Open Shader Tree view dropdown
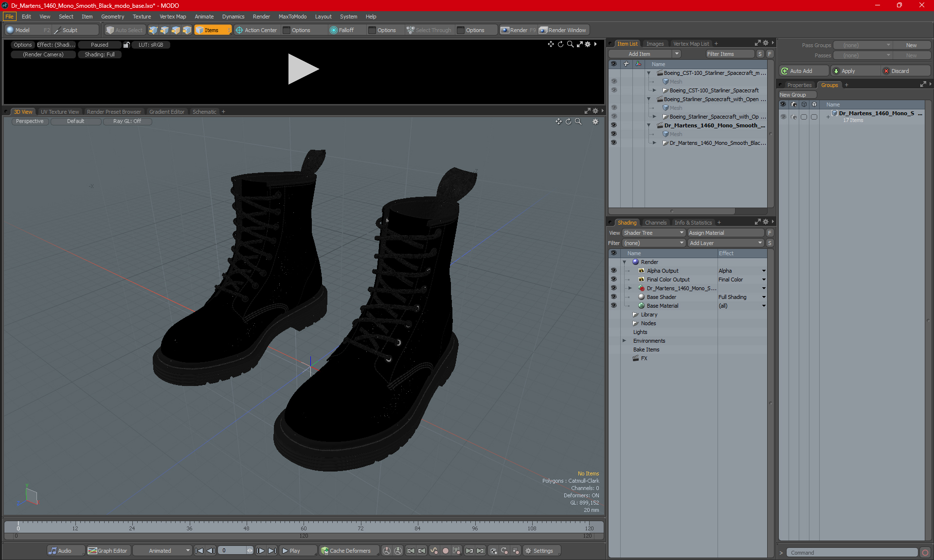Screen dimensions: 934x560 coord(653,233)
